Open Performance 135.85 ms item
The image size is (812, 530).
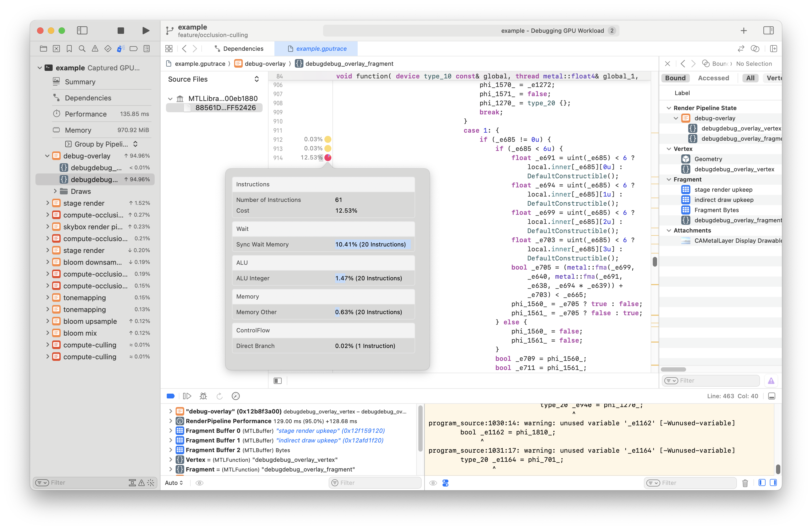click(102, 114)
